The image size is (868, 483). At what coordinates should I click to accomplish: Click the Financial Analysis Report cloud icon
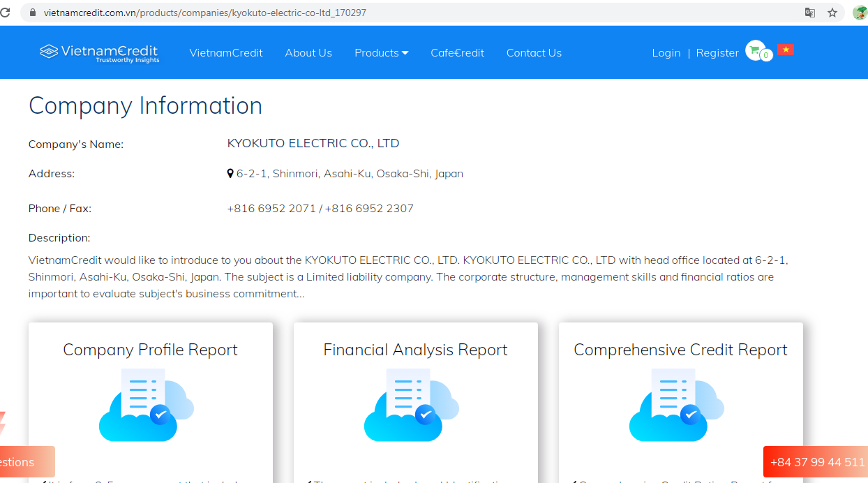click(x=412, y=406)
